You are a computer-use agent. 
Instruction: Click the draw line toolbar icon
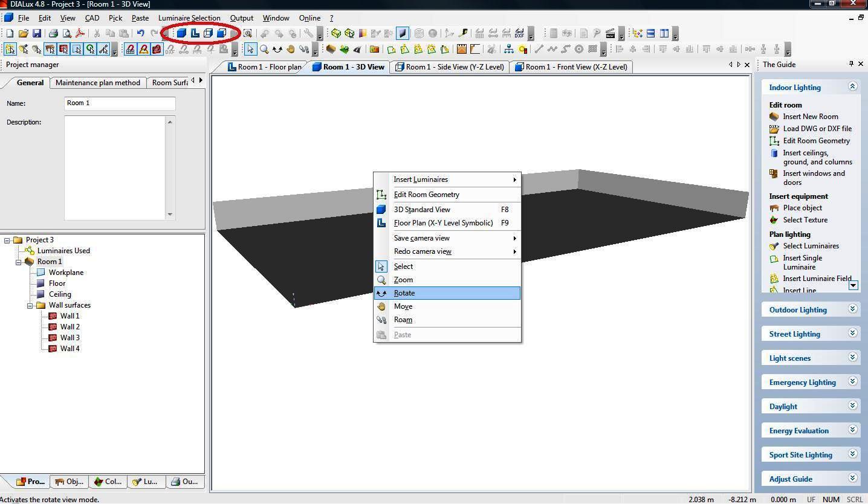(x=539, y=49)
